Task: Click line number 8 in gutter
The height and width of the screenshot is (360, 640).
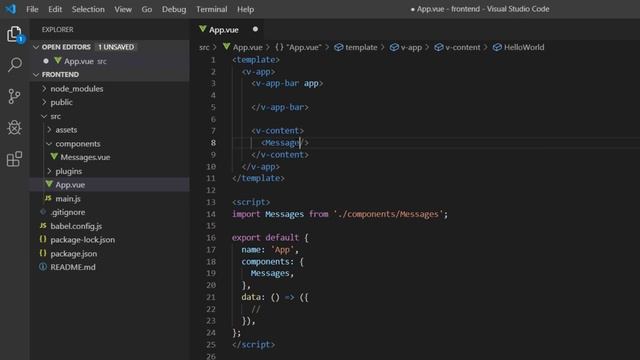Action: tap(213, 142)
